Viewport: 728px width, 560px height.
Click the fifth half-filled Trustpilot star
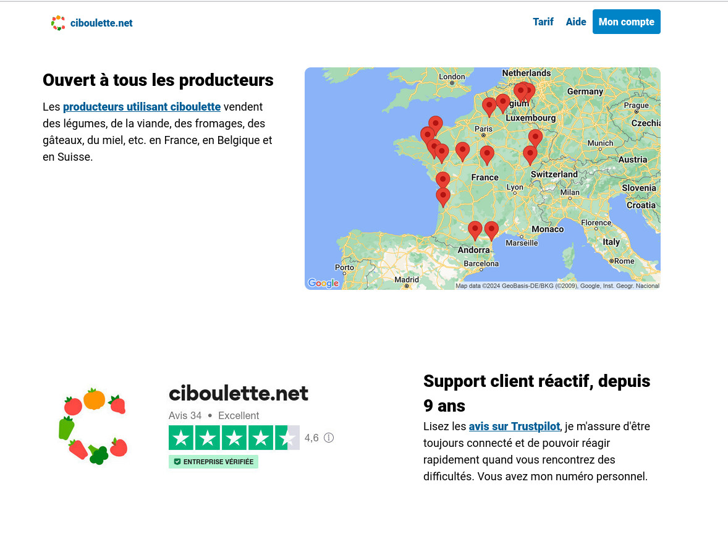coord(287,438)
